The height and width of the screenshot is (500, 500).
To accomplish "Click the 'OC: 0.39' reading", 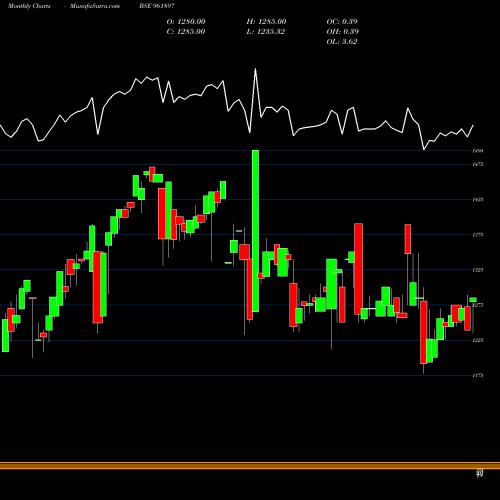I will tap(342, 22).
